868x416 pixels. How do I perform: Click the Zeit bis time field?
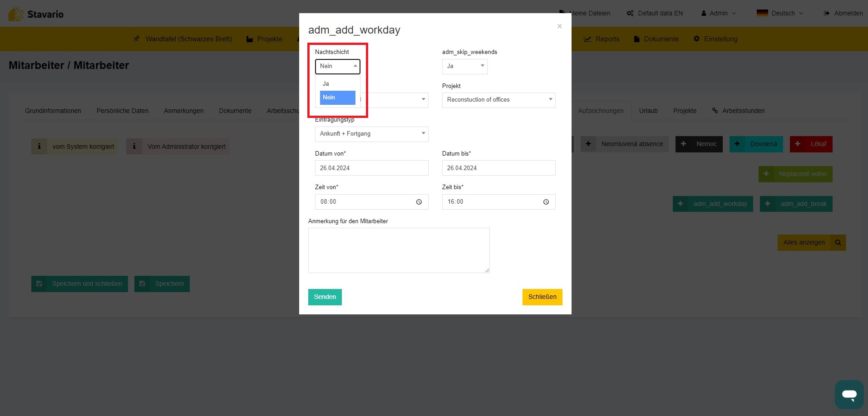click(498, 202)
